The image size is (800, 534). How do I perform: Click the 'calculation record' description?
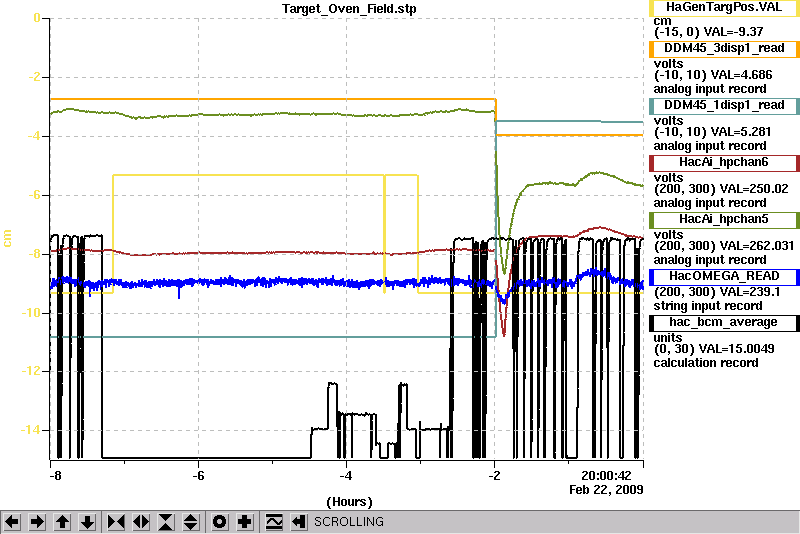(x=706, y=363)
